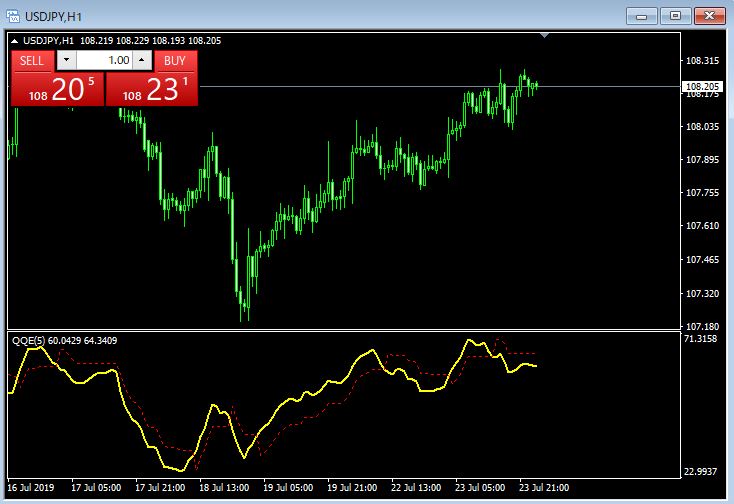Click the 107.755 price scale label
Viewport: 734px width, 504px height.
click(x=702, y=192)
